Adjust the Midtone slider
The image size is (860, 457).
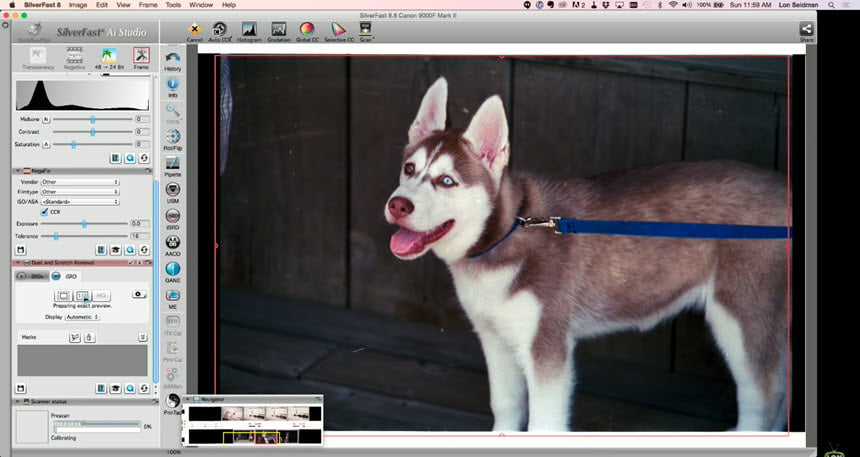[93, 119]
